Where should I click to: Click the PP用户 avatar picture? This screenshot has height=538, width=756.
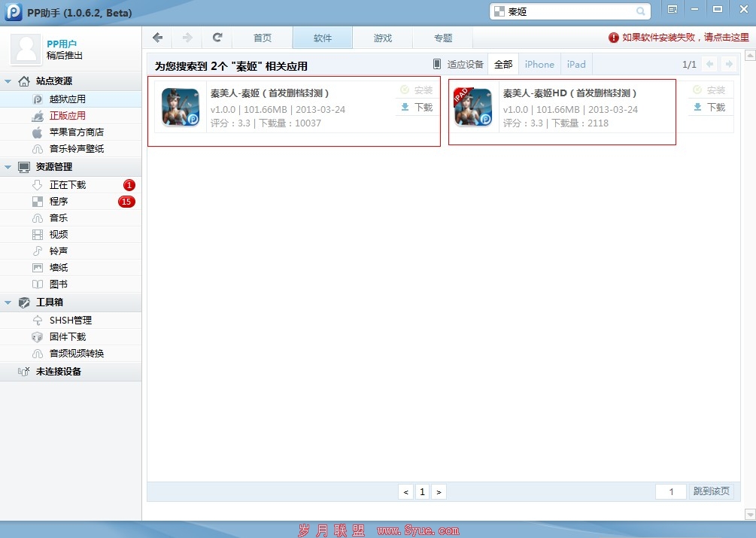[26, 50]
